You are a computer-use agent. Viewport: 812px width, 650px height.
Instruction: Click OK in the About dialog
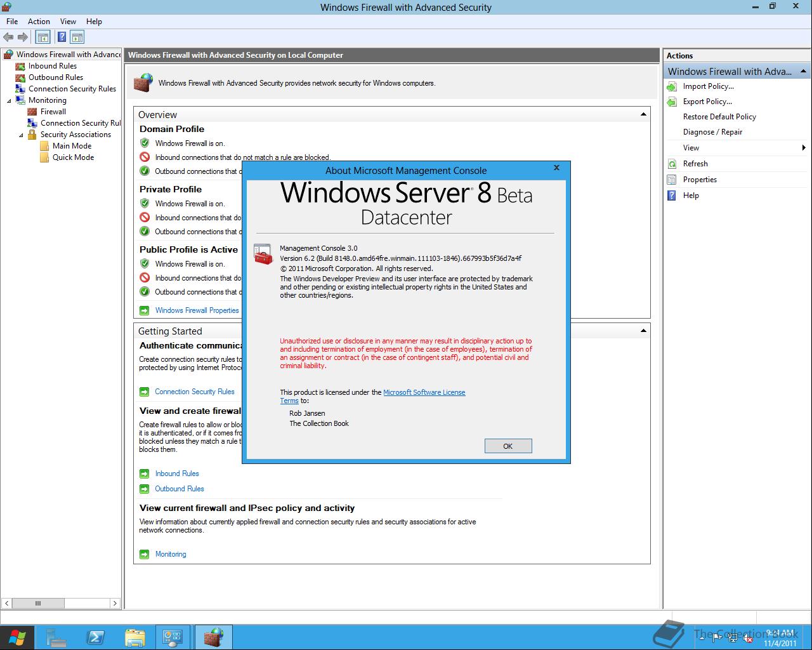pyautogui.click(x=508, y=446)
